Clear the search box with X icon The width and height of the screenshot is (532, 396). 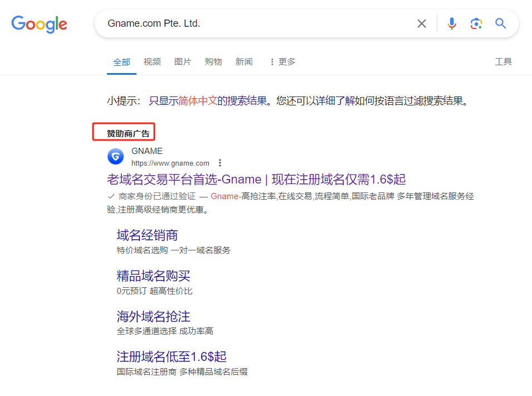pos(422,23)
